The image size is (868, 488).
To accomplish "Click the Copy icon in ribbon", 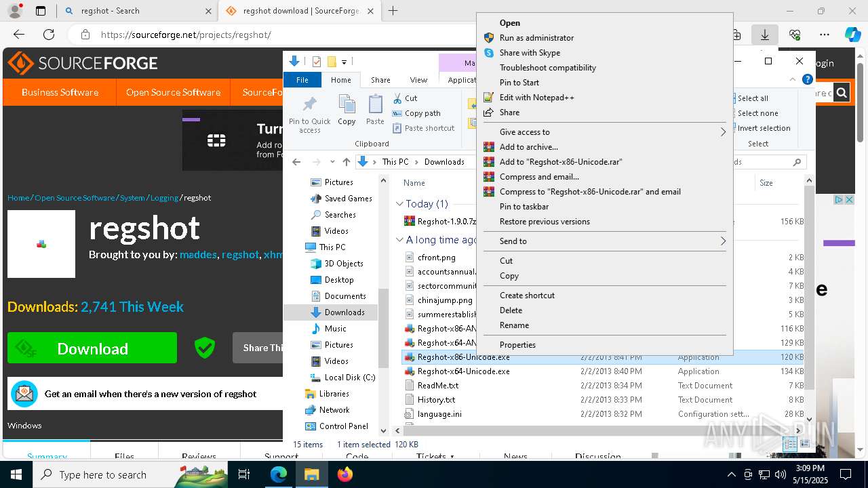I will pos(347,104).
